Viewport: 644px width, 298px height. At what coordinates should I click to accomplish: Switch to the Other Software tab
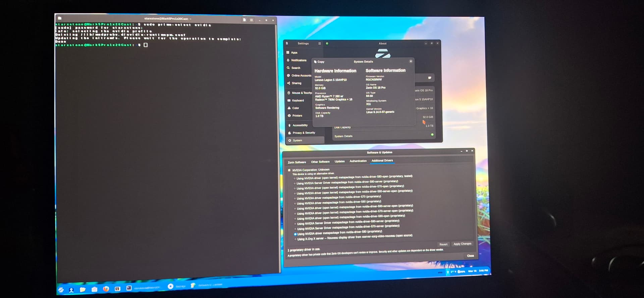[x=320, y=162]
